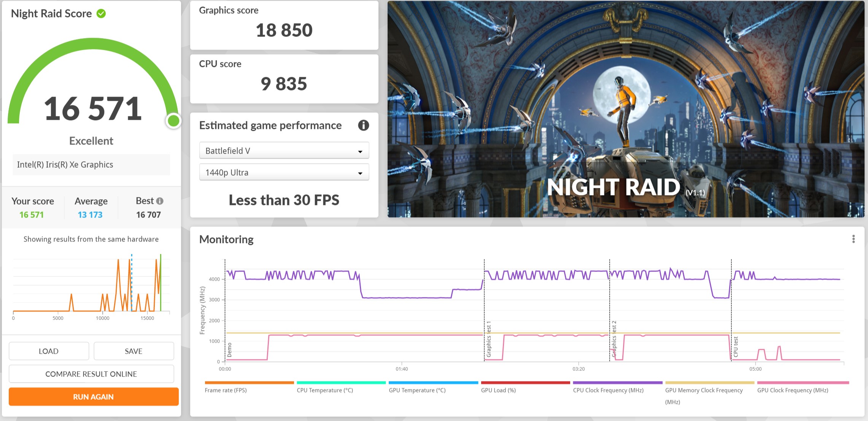
Task: Click info icon beside Best score
Action: tap(160, 201)
